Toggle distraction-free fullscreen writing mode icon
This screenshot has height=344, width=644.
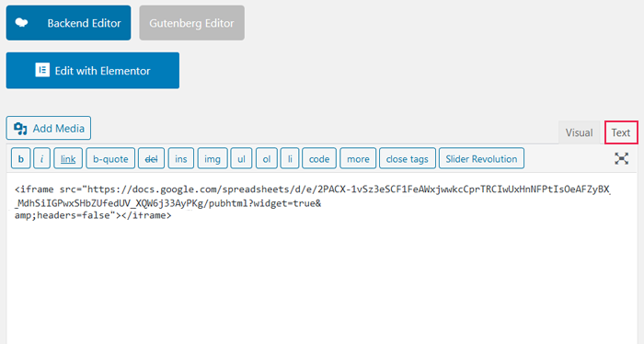(x=621, y=158)
